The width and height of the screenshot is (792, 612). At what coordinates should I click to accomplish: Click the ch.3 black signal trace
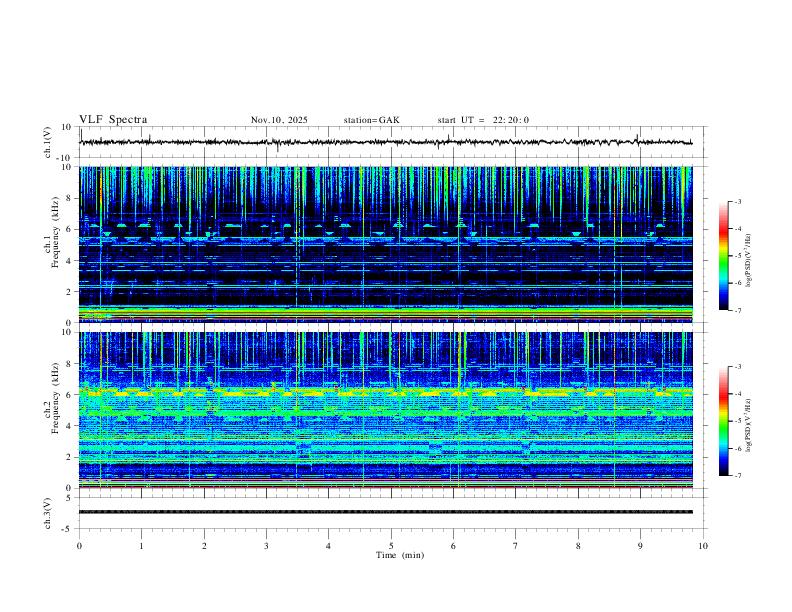pos(386,512)
